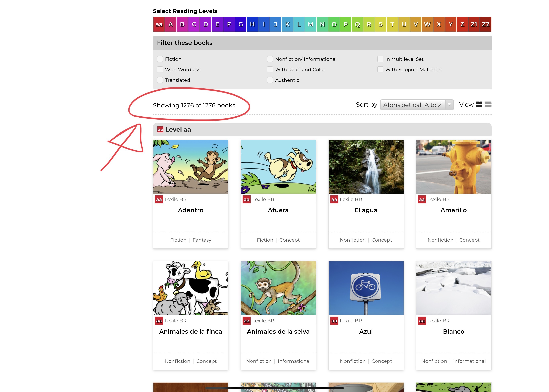Viewport: 549px width, 392px height.
Task: Click the Sort by dropdown arrow
Action: (x=449, y=105)
